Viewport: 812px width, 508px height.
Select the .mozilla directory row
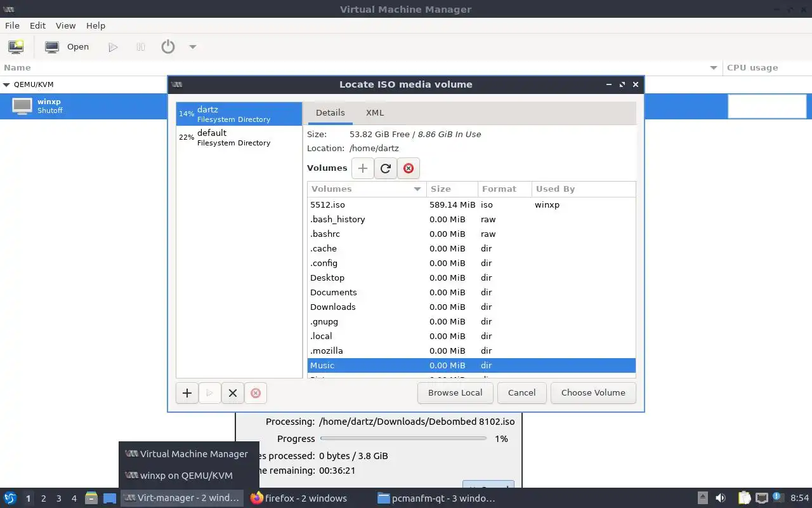click(x=471, y=351)
